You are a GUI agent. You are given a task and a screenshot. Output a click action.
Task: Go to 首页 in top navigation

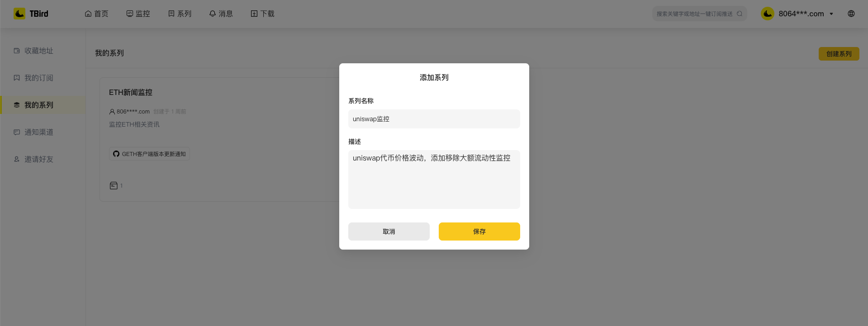click(97, 14)
